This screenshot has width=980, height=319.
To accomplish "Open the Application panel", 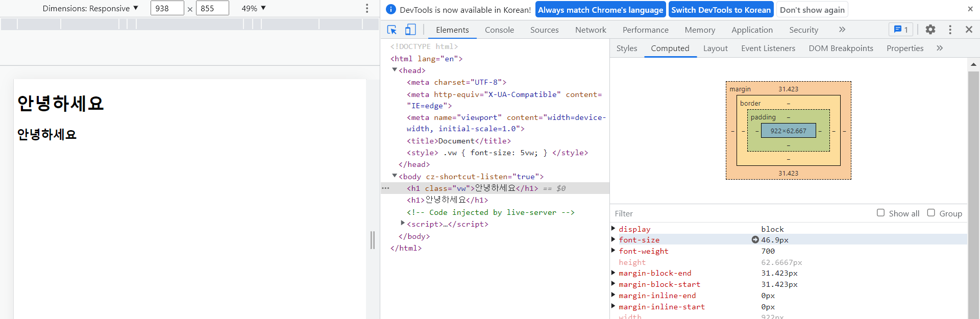I will point(752,30).
